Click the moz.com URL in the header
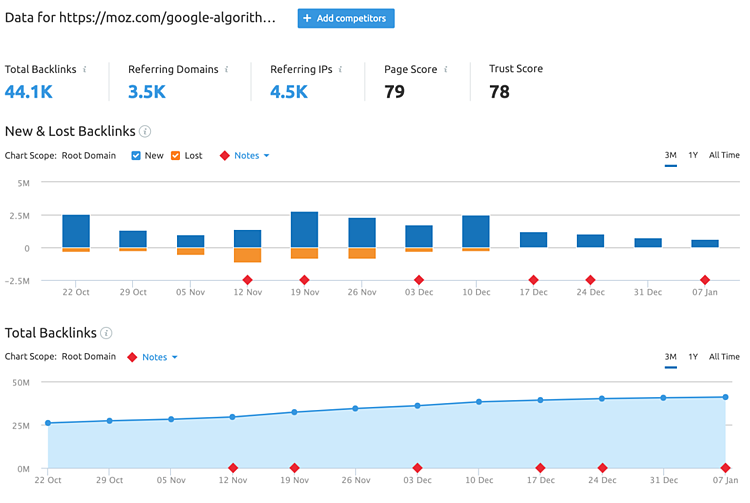 pyautogui.click(x=167, y=18)
